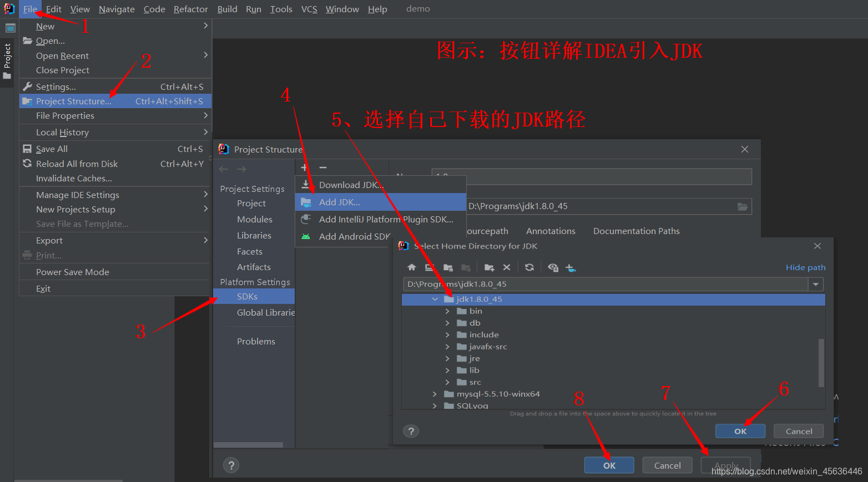Collapse the jdk1.8.0_45 tree node
868x482 pixels.
(435, 299)
